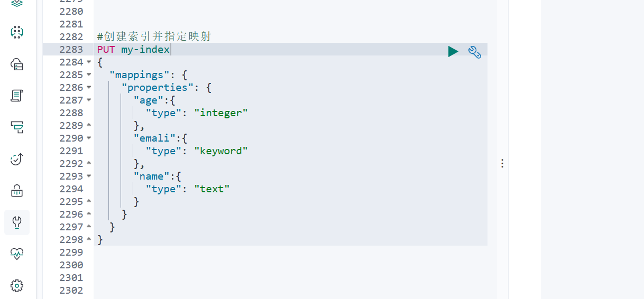Open the Metrics infrastructure sidebar icon
The image size is (644, 299).
coord(17,64)
